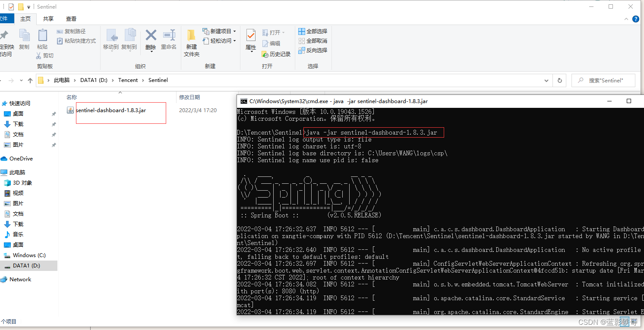Click the Paste (粘贴) ribbon button
Screen dimensions: 644x330
[42, 39]
